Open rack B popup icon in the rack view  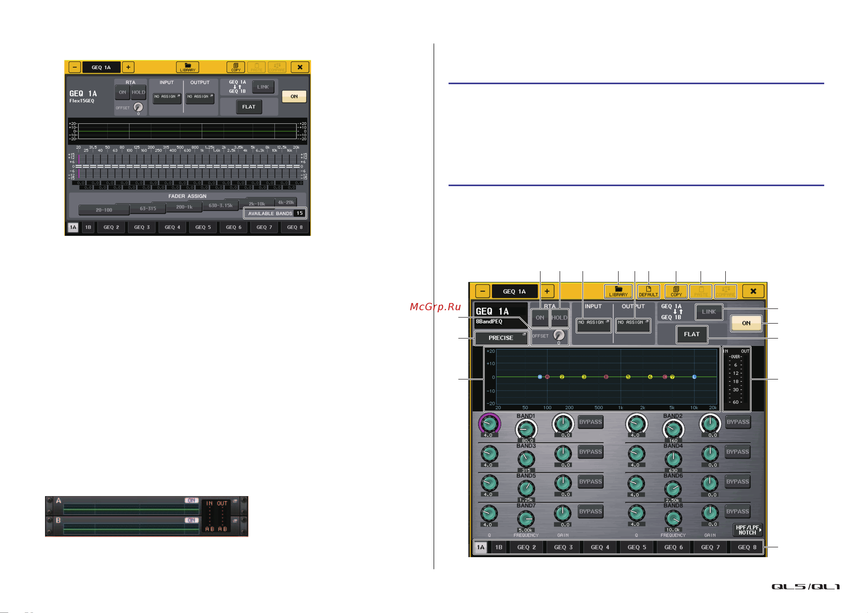235,521
